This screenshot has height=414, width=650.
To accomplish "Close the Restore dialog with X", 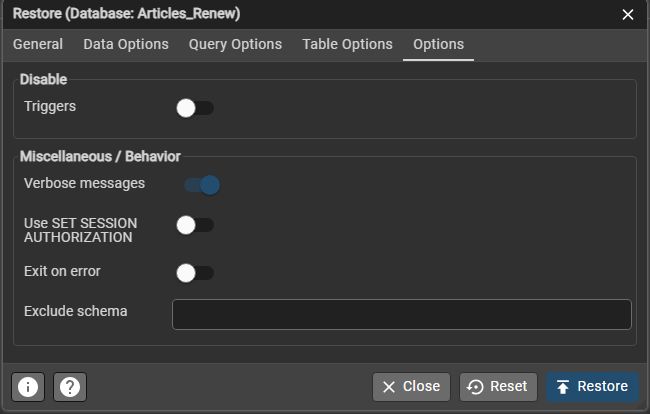I will tap(628, 14).
